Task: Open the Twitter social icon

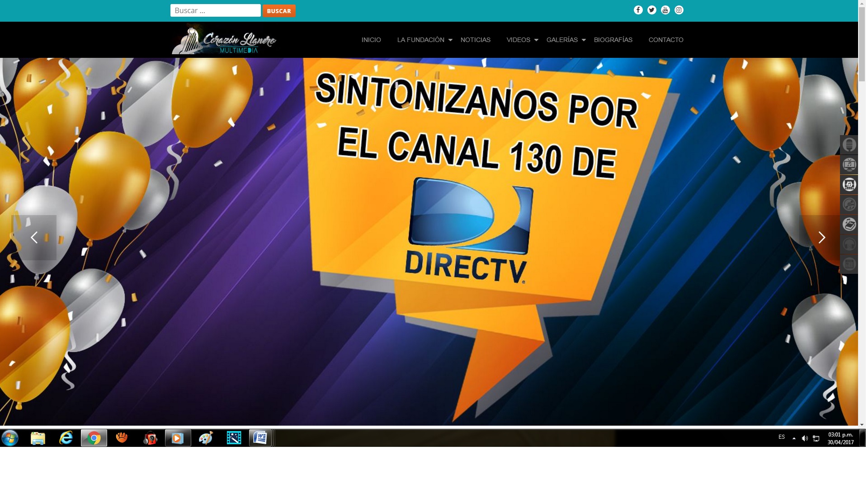Action: coord(651,10)
